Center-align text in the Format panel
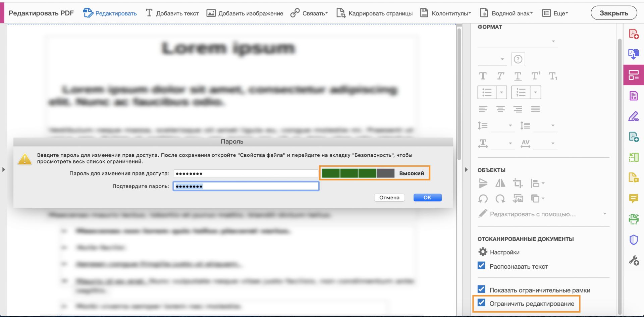 pos(500,109)
